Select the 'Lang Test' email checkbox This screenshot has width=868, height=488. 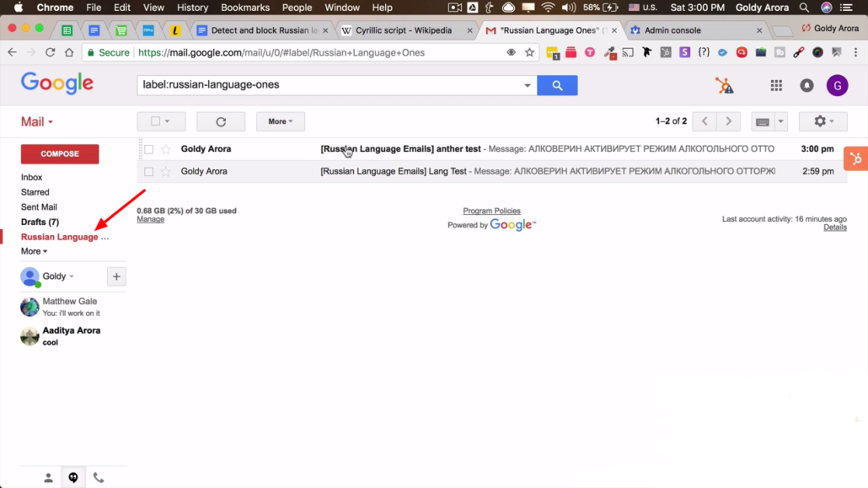(149, 172)
